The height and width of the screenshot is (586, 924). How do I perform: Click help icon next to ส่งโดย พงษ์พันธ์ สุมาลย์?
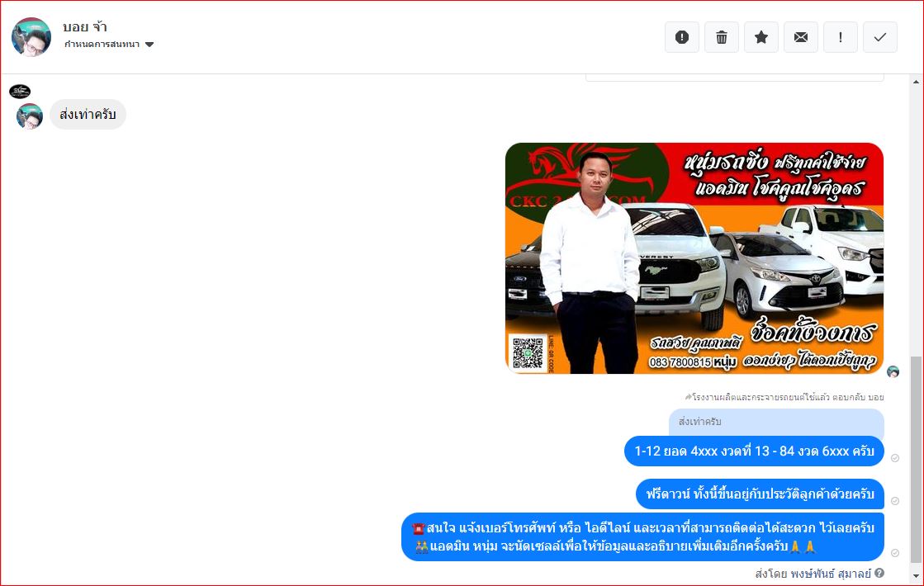[x=879, y=573]
